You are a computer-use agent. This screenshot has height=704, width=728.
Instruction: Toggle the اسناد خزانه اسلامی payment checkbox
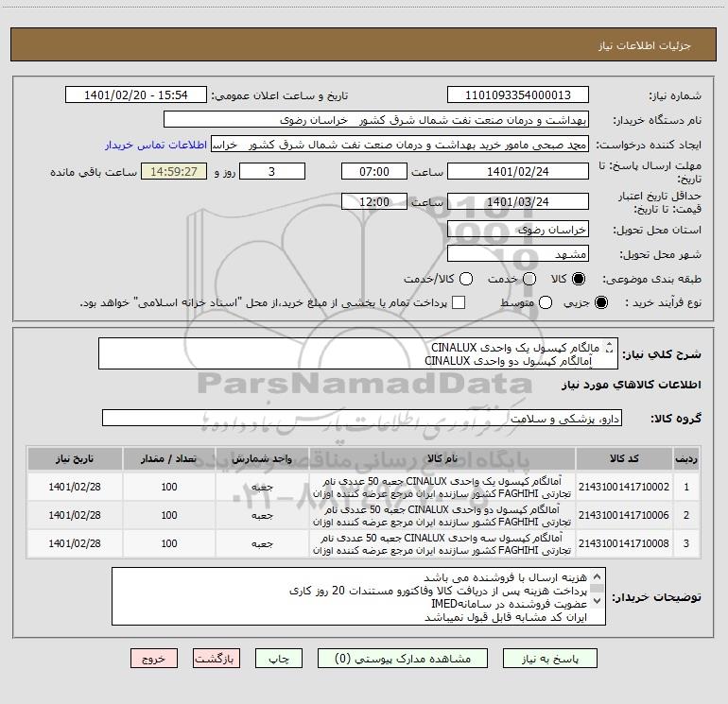point(459,302)
